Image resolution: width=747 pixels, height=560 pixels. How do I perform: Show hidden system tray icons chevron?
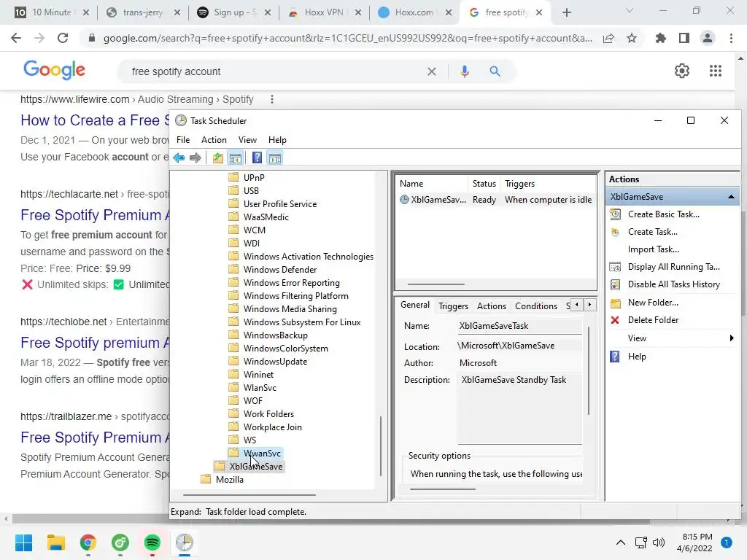pyautogui.click(x=620, y=542)
